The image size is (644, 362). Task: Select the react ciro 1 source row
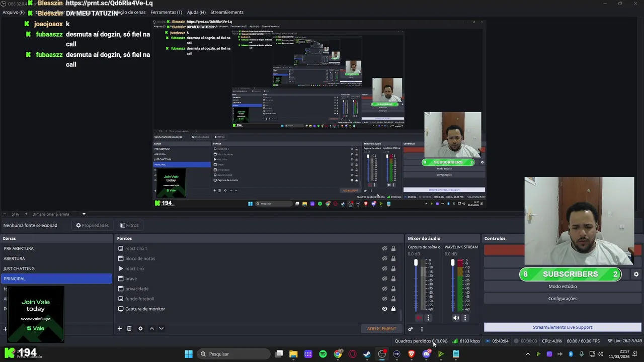[x=258, y=248]
